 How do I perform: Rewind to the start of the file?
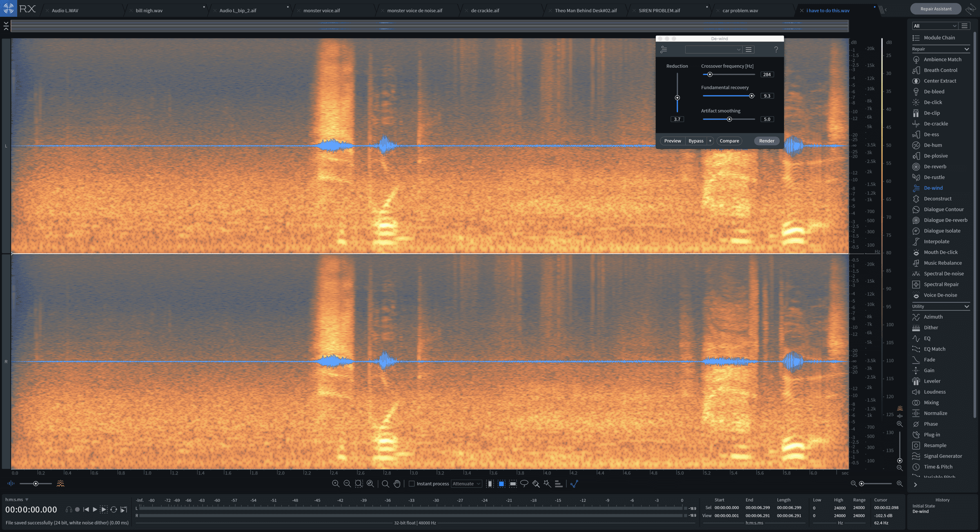86,510
